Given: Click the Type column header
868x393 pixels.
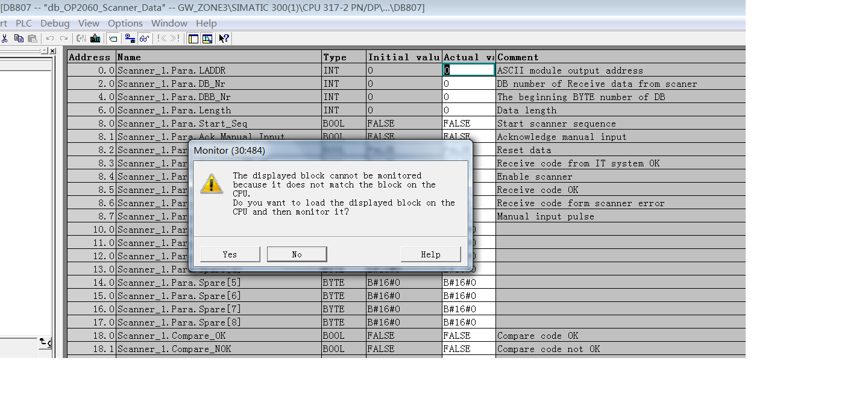Looking at the screenshot, I should coord(344,57).
